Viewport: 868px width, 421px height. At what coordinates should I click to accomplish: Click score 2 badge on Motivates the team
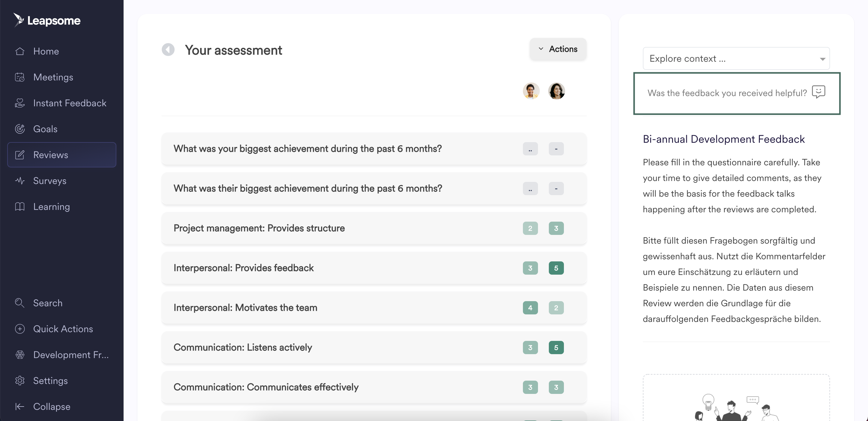pos(556,308)
